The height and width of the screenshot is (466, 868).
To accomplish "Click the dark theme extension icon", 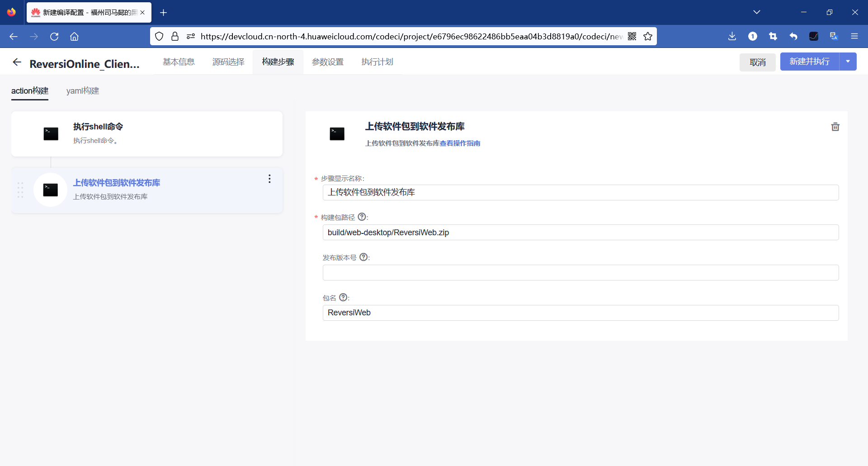I will (x=814, y=36).
